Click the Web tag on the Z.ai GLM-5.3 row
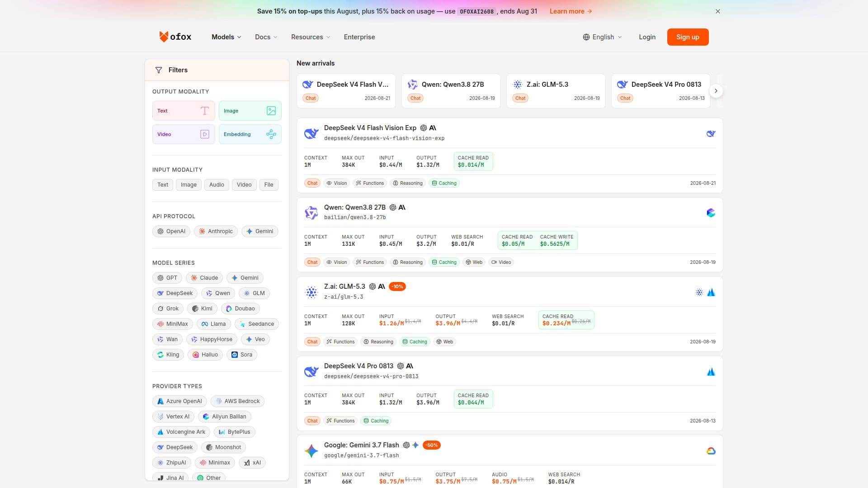868x488 pixels. [444, 342]
